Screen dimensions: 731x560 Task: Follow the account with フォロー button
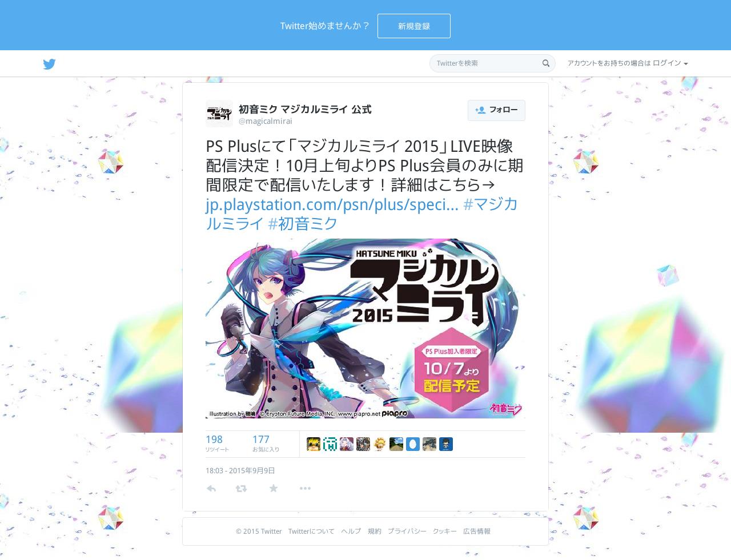tap(496, 110)
